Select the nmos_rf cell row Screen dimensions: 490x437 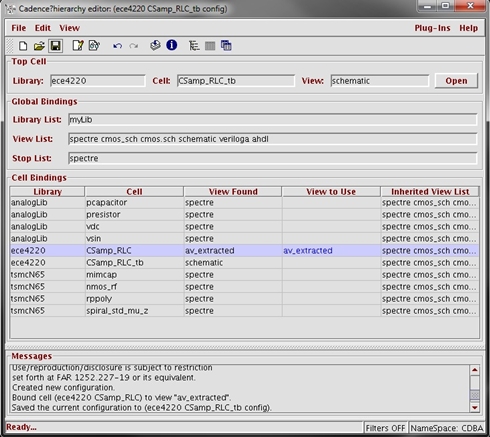[x=244, y=287]
